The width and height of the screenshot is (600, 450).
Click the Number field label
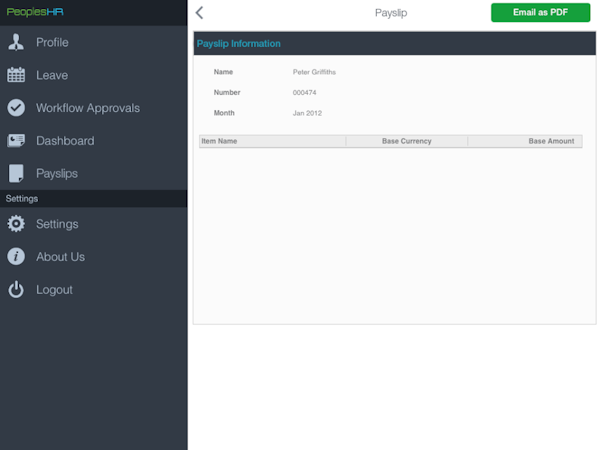coord(227,93)
